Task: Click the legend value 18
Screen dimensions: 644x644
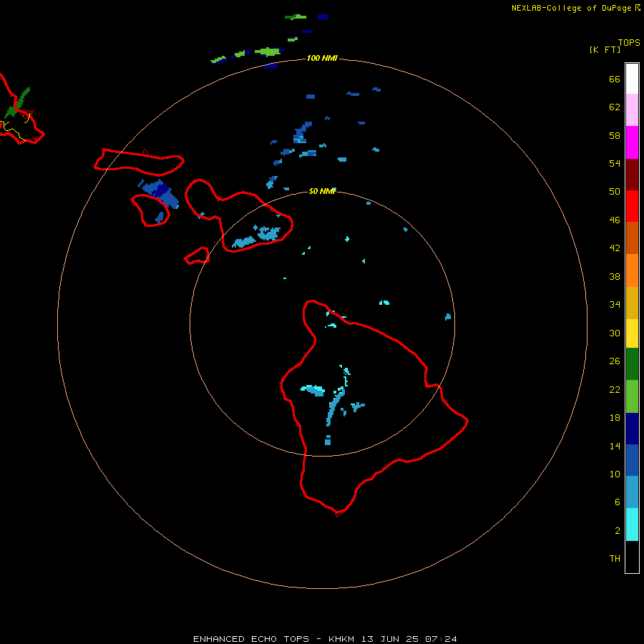Action: click(615, 418)
